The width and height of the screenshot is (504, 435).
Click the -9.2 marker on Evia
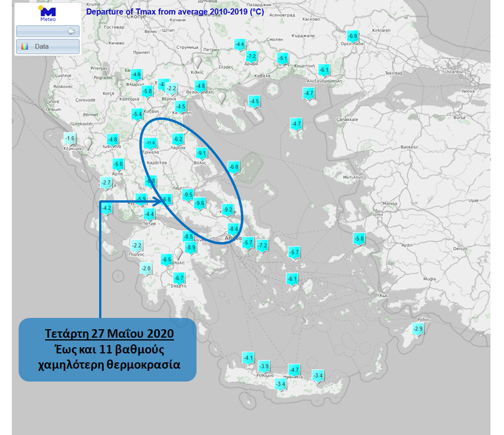pyautogui.click(x=228, y=210)
